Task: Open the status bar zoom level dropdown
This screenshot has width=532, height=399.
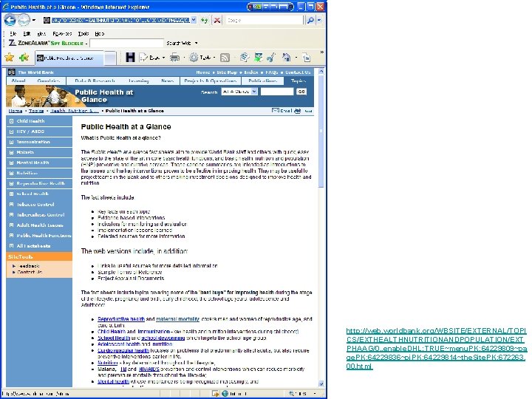Action: click(x=315, y=394)
